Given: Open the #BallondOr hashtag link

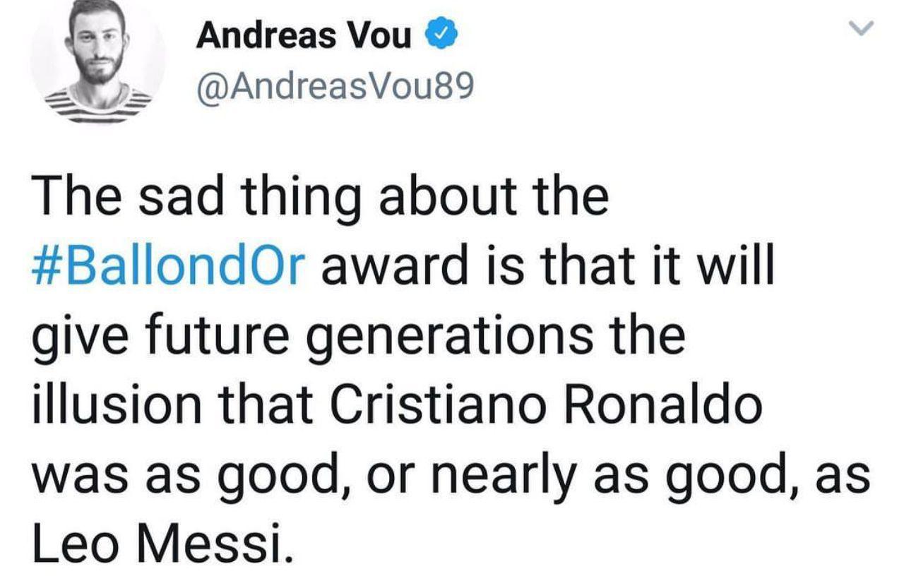Looking at the screenshot, I should [x=169, y=265].
